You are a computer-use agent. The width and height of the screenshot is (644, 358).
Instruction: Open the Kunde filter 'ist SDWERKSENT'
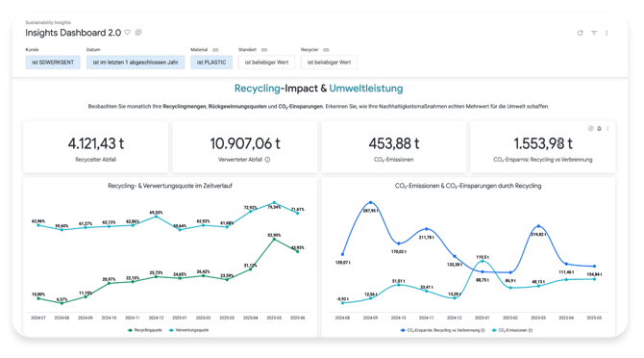click(x=53, y=63)
